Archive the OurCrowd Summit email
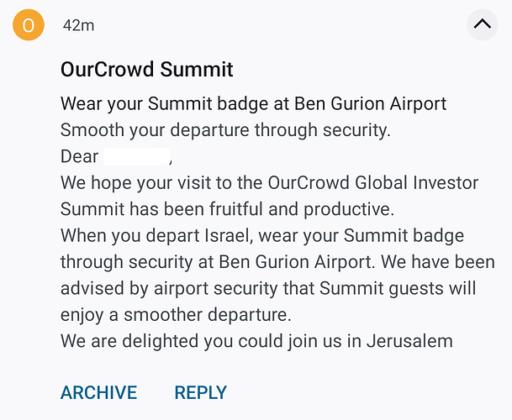512x420 pixels. (98, 392)
